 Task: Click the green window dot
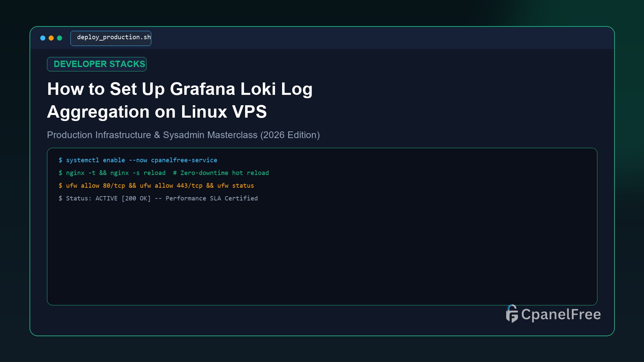coord(60,38)
